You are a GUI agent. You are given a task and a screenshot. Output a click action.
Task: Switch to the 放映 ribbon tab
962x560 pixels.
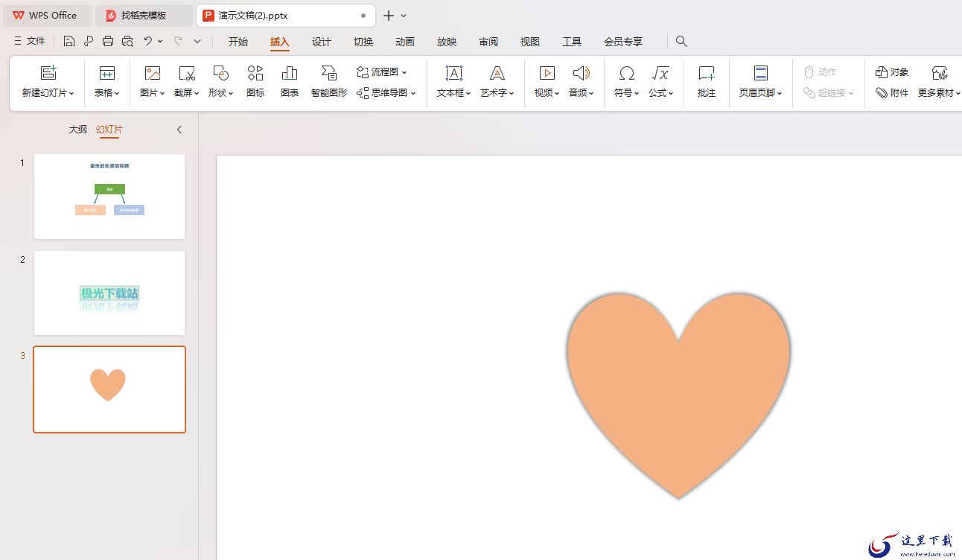point(447,42)
